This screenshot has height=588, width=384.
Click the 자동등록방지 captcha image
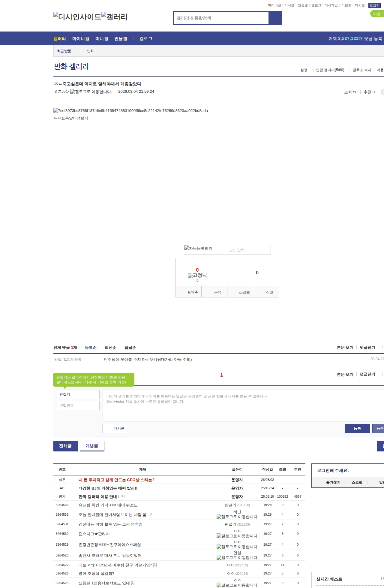[x=198, y=249]
